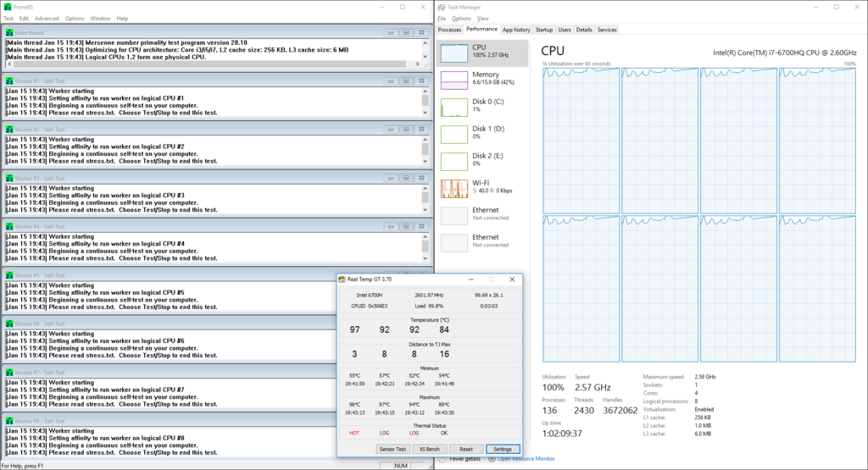Open Real Temp Settings
Image resolution: width=868 pixels, height=470 pixels.
pos(503,449)
